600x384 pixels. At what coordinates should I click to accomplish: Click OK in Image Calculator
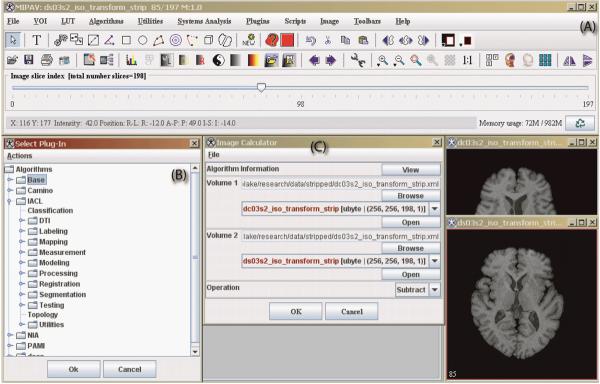coord(296,311)
